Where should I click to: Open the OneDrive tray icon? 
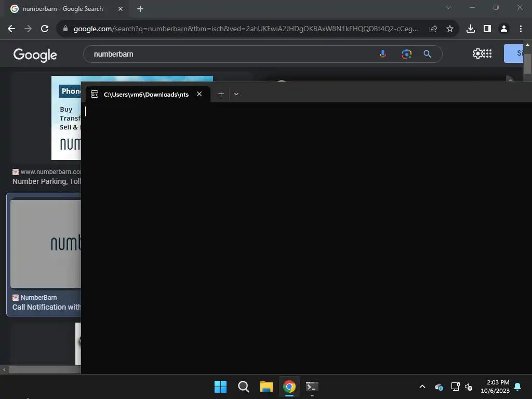point(438,387)
